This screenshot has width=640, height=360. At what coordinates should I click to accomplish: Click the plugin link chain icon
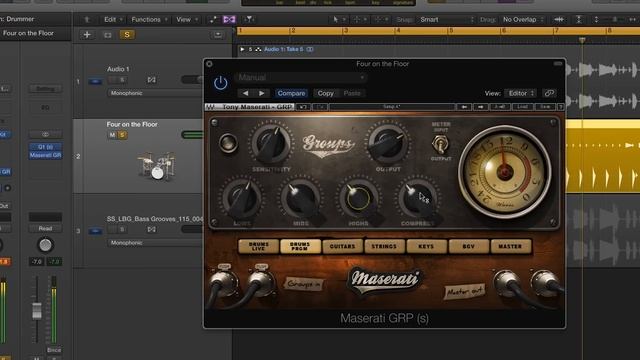[x=549, y=93]
